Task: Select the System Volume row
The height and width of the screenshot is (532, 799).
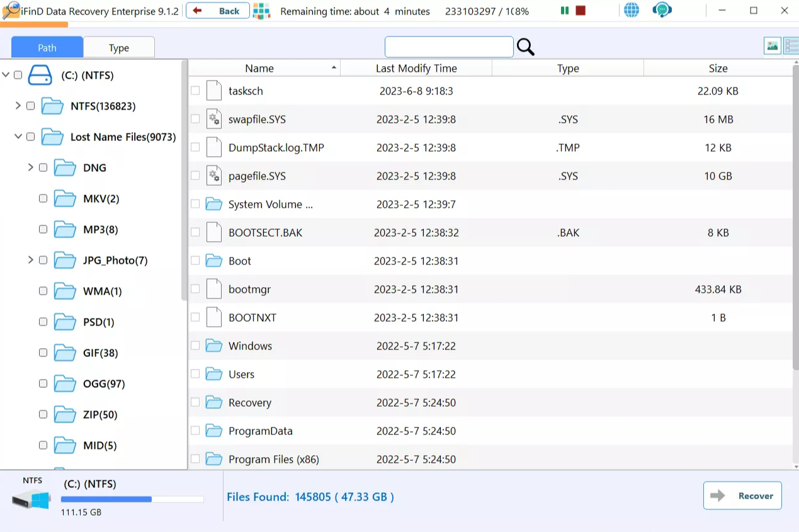Action: [x=490, y=204]
